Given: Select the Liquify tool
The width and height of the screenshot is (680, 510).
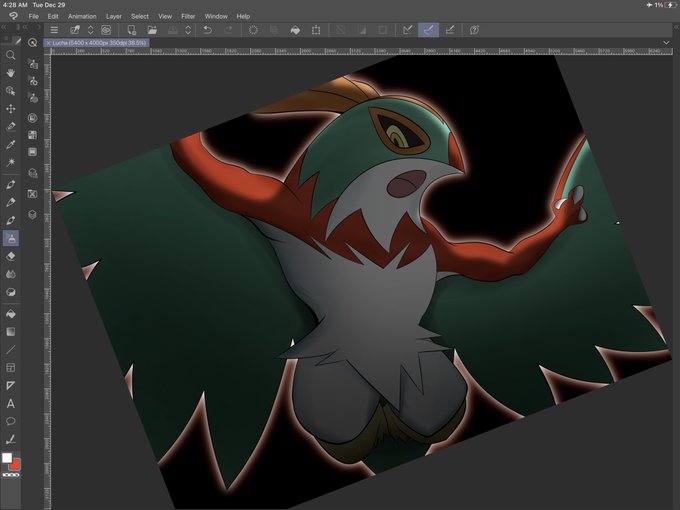Looking at the screenshot, I should click(x=10, y=292).
